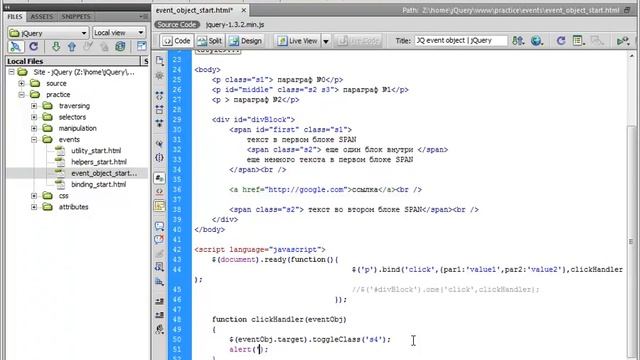Expand the traversing folder
The height and width of the screenshot is (360, 640).
(34, 106)
